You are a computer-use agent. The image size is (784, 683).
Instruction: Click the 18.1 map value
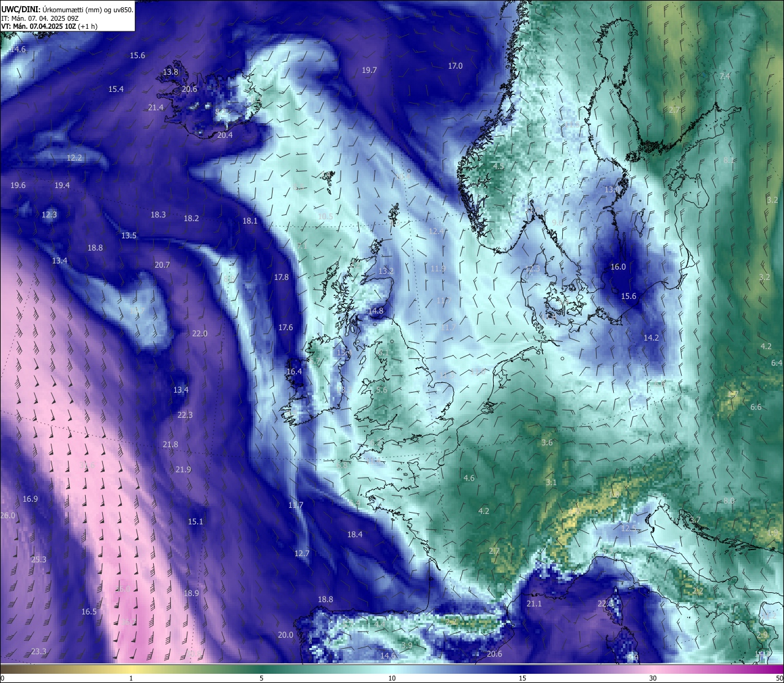250,221
